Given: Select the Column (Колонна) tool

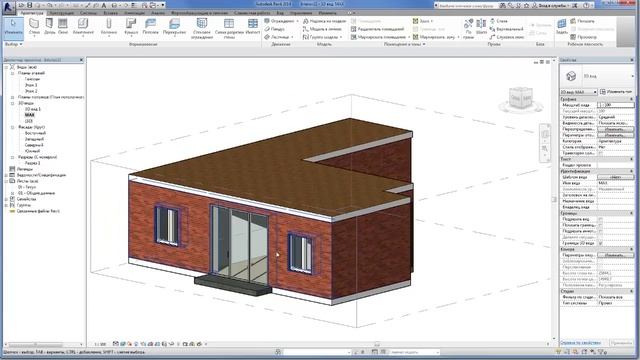Looking at the screenshot, I should 109,27.
